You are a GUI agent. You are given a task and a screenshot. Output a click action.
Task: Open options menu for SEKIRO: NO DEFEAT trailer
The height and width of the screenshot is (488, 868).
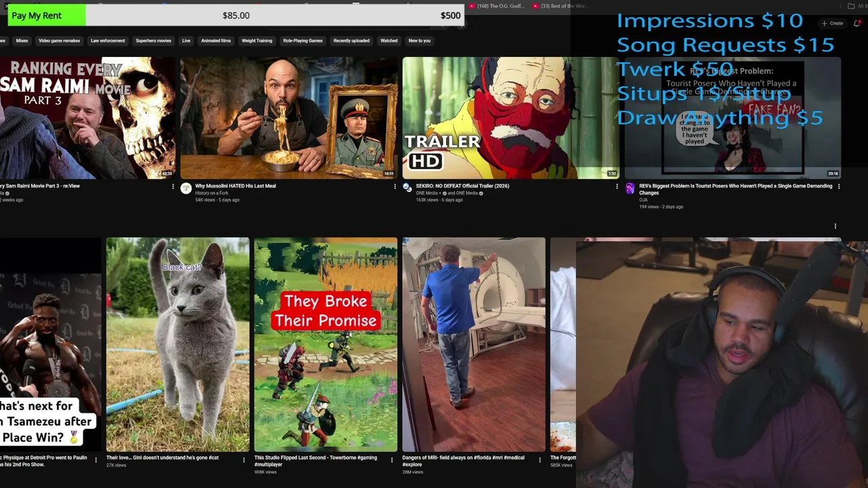(x=616, y=186)
